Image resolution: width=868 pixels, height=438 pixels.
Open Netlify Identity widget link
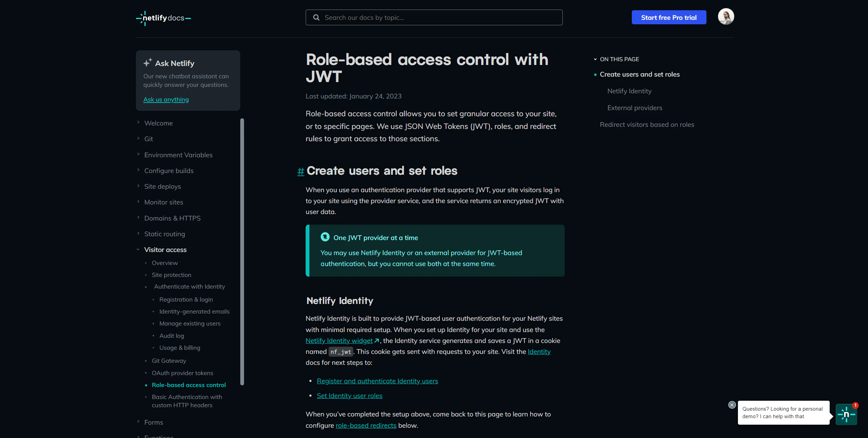pos(339,341)
